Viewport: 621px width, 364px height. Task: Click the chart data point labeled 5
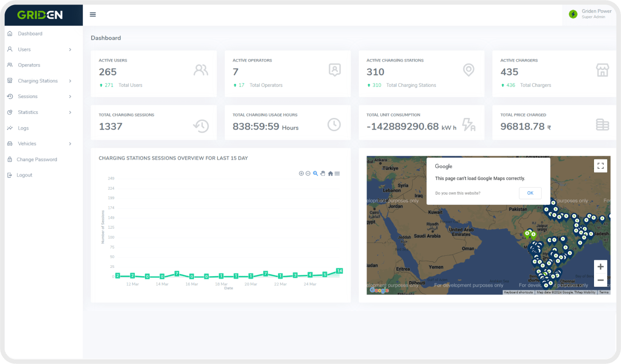tap(325, 275)
